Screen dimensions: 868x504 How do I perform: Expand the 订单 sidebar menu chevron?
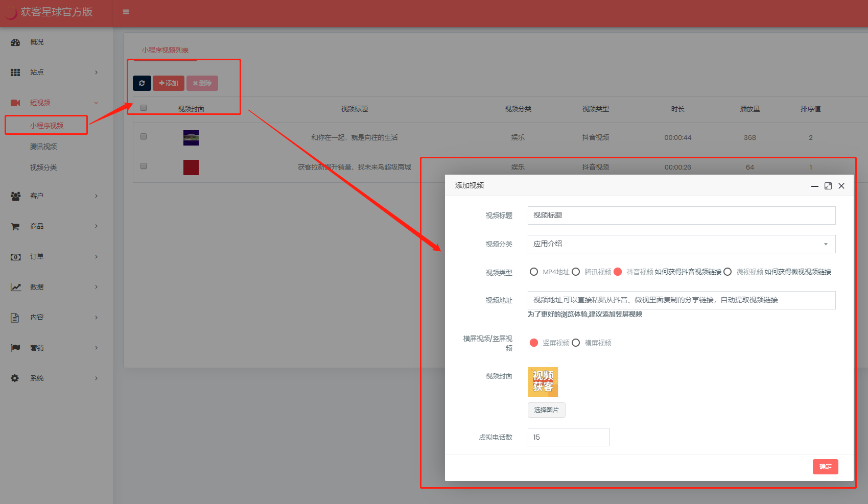tap(96, 257)
